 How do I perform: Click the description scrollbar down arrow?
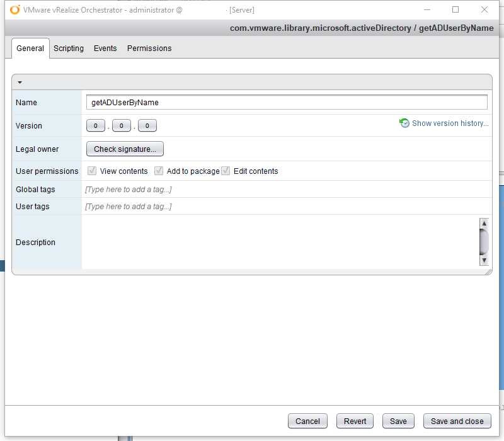(x=484, y=260)
